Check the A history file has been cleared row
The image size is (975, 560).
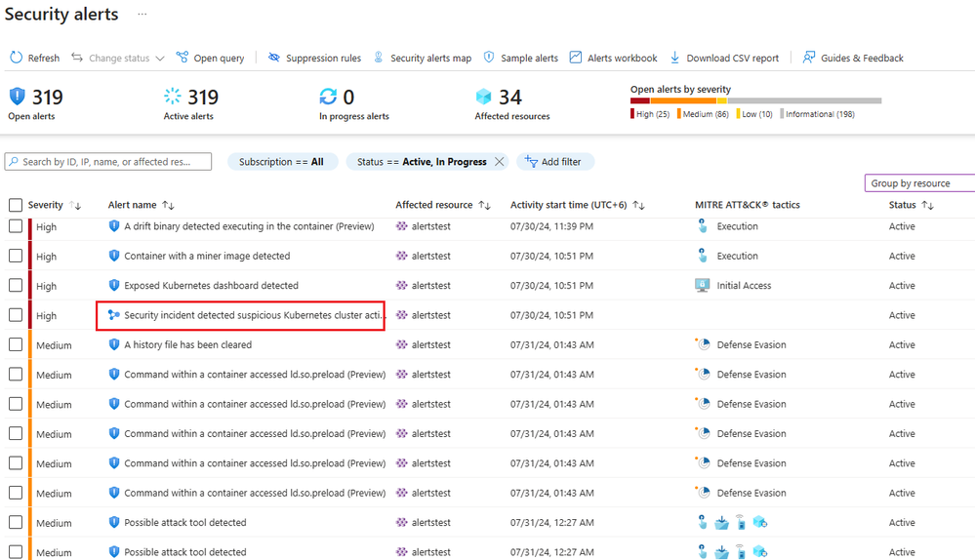click(x=16, y=344)
